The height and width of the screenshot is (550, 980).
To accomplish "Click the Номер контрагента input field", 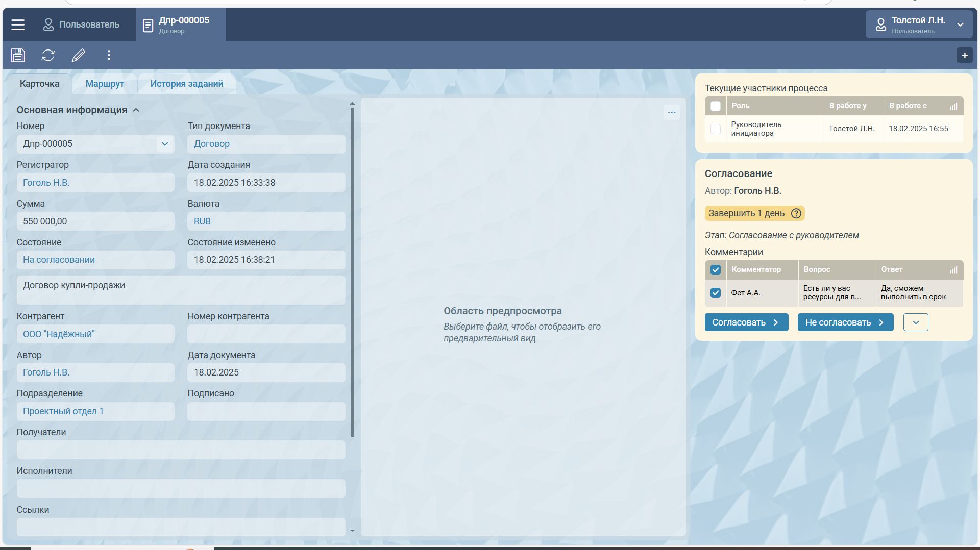I will tap(266, 334).
